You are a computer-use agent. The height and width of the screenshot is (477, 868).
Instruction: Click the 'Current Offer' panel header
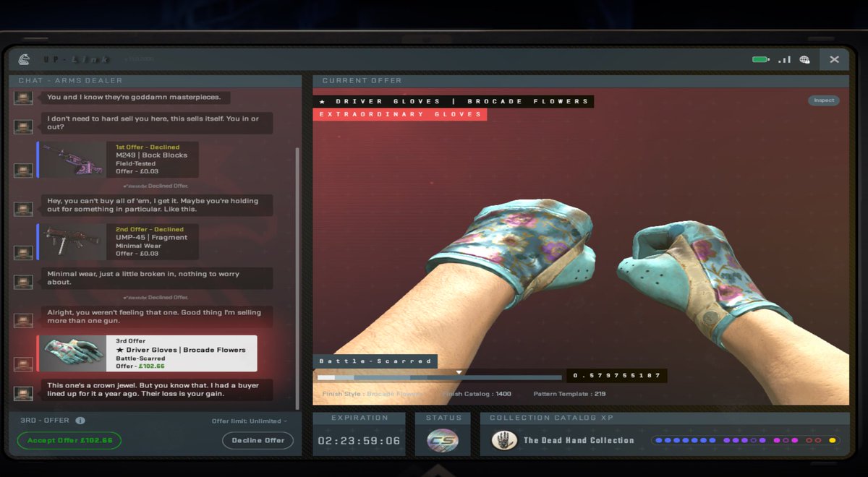click(581, 80)
